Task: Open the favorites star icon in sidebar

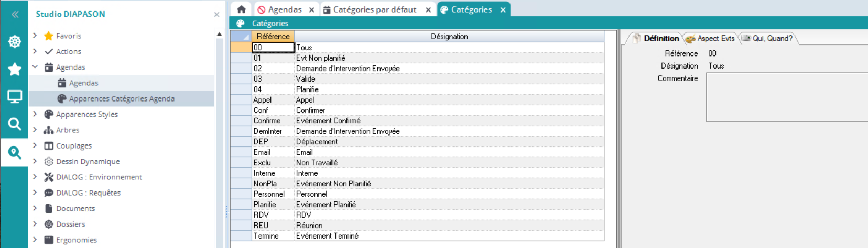Action: (15, 69)
